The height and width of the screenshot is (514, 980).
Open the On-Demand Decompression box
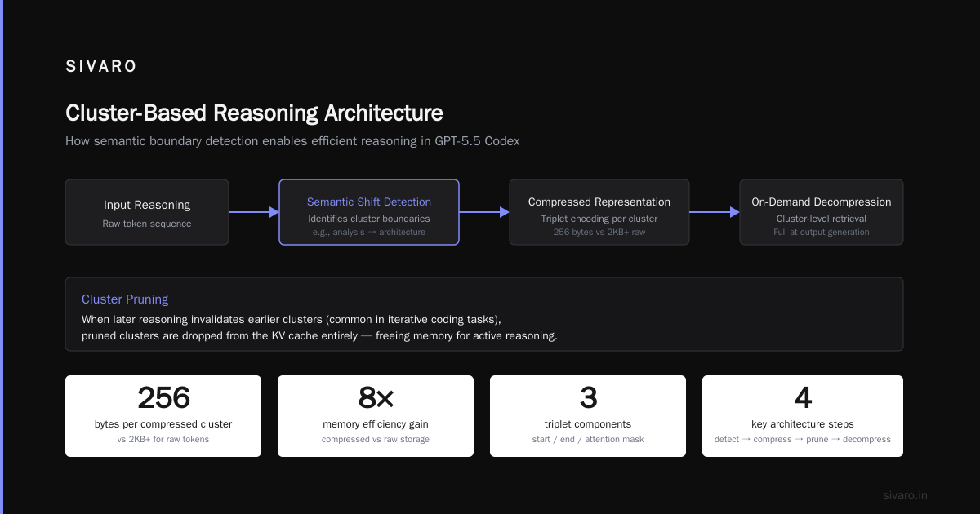click(822, 212)
